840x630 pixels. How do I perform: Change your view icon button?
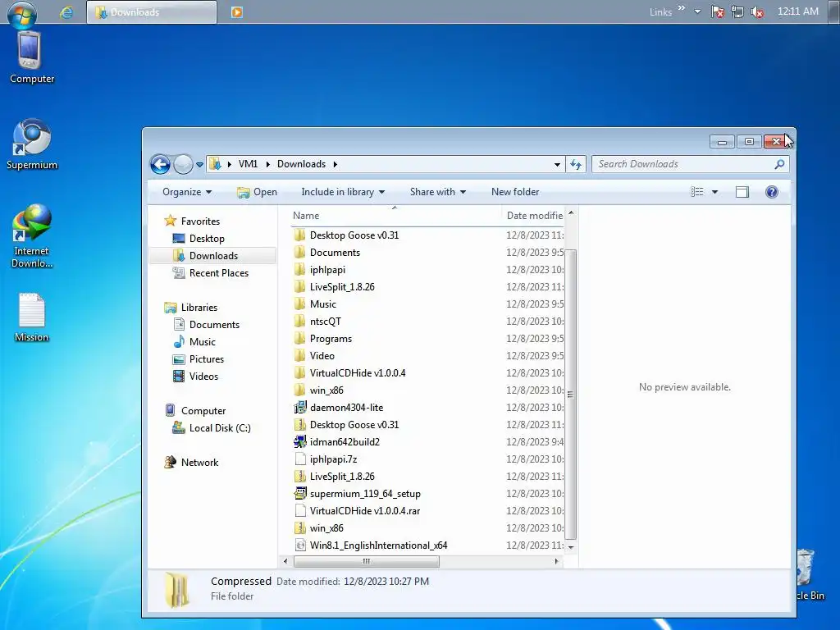coord(697,192)
